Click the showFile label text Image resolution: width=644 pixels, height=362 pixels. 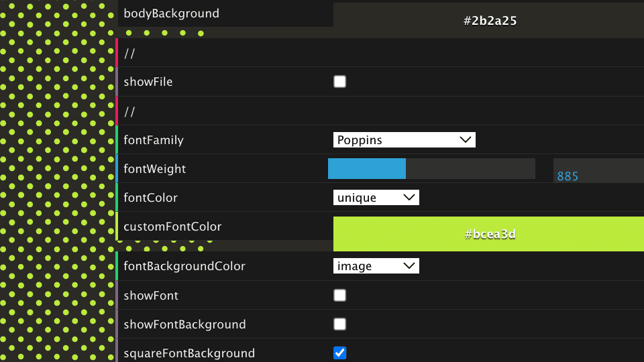pos(148,82)
